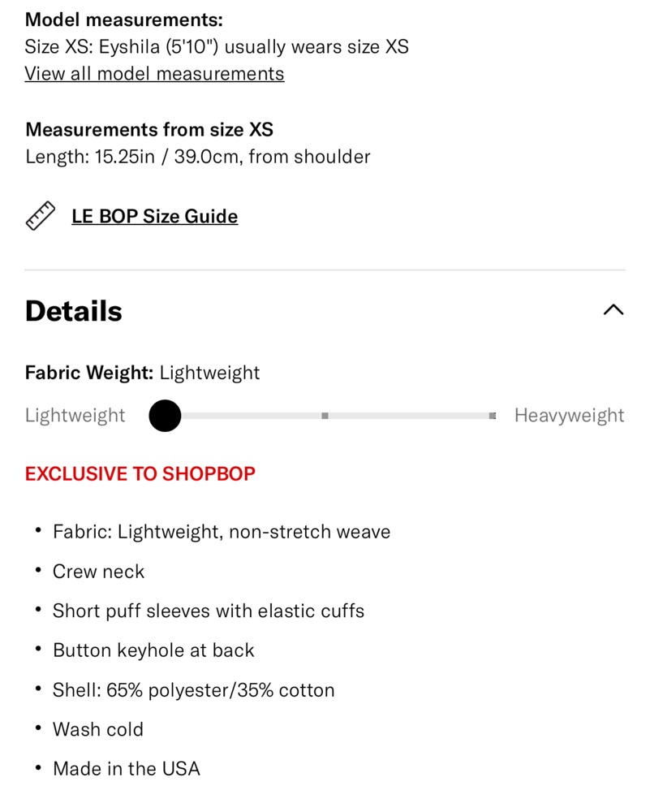This screenshot has height=812, width=650.
Task: Click the Eyshila model size text line
Action: [217, 46]
